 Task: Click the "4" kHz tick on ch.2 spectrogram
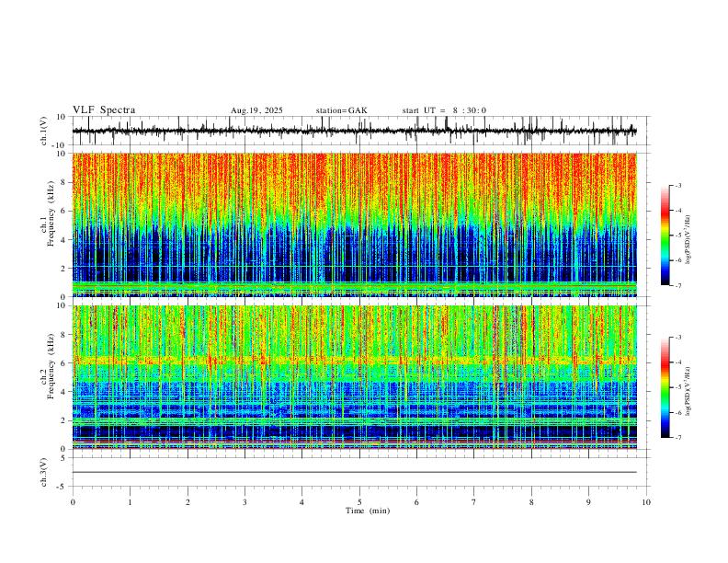pos(64,392)
